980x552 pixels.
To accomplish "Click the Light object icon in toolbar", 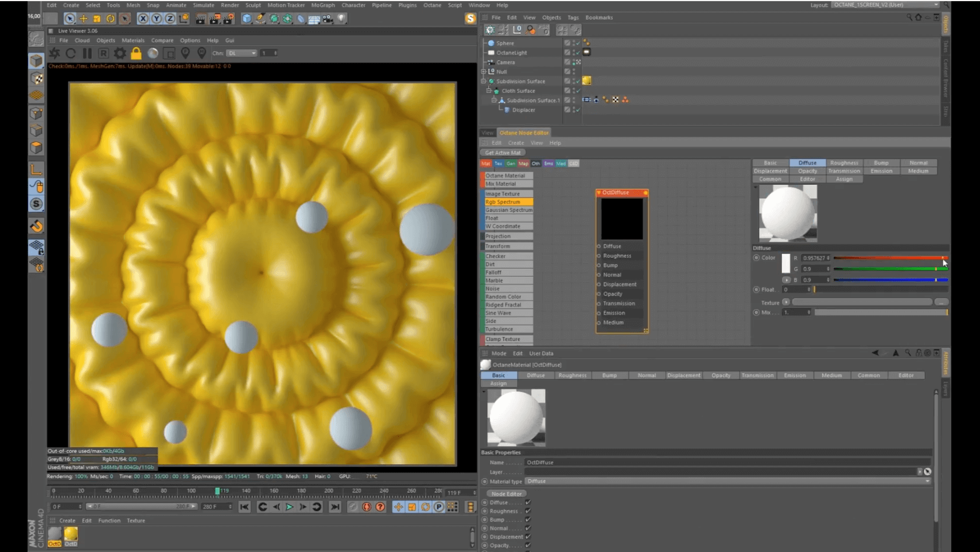I will (342, 19).
